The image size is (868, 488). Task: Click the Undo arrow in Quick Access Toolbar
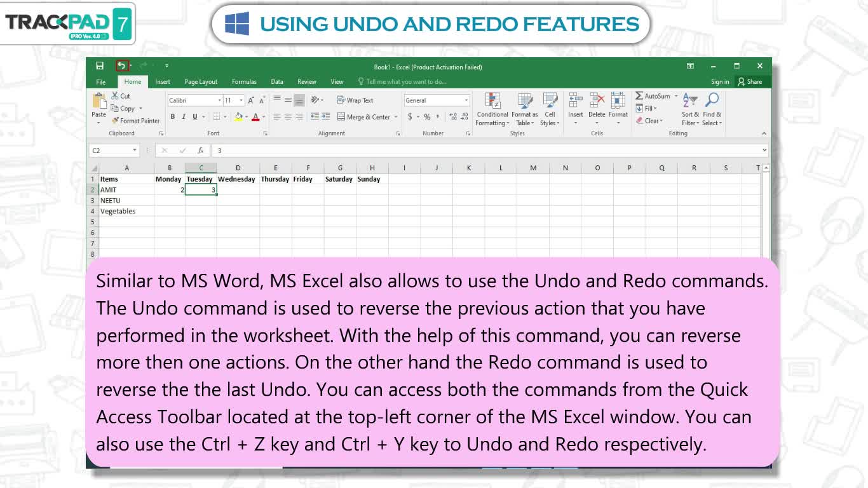[121, 65]
